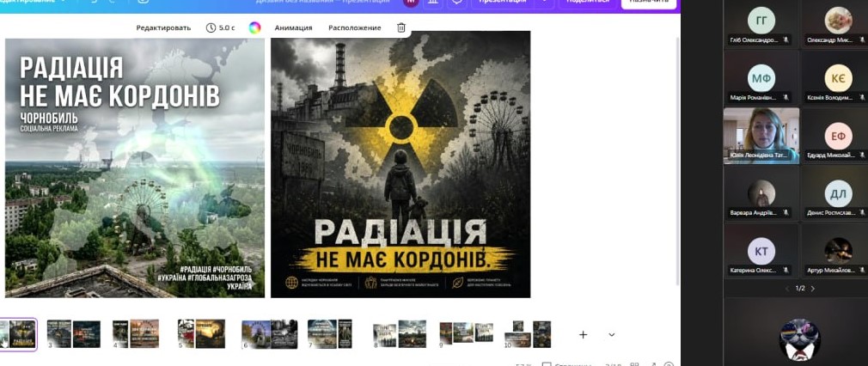Image resolution: width=868 pixels, height=366 pixels.
Task: Select Катерина КТ participant tile
Action: (761, 250)
